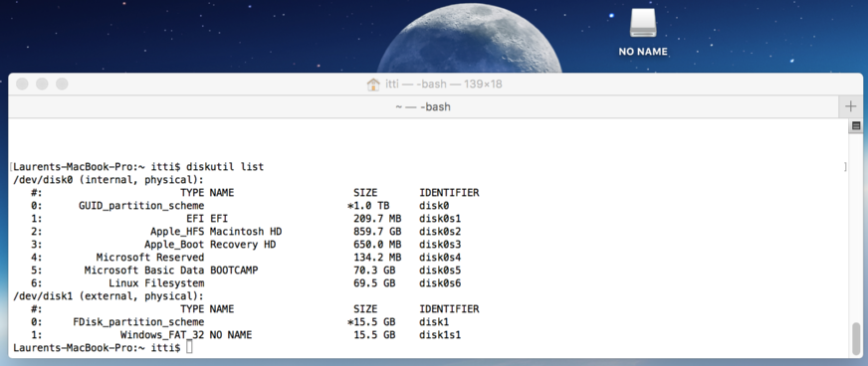
Task: Click the '859.7 GB' size value
Action: 377,232
